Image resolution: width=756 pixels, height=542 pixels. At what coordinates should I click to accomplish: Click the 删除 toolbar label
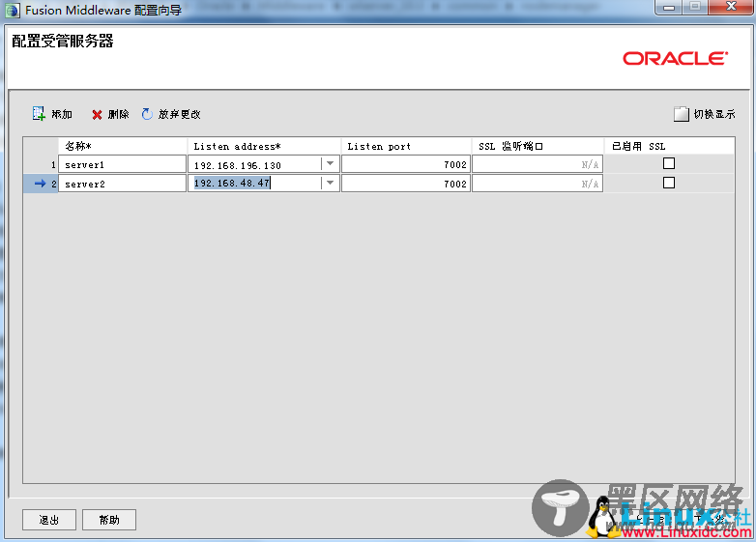pyautogui.click(x=118, y=114)
